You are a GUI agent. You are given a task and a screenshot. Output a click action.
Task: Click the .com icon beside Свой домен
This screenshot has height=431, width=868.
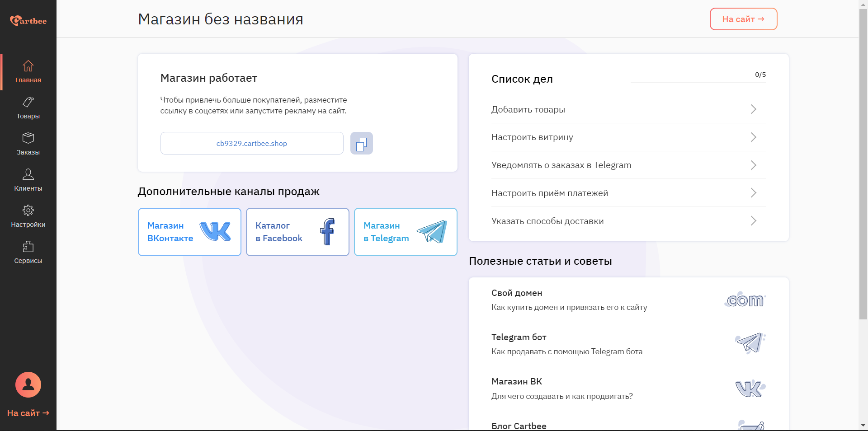(x=745, y=300)
